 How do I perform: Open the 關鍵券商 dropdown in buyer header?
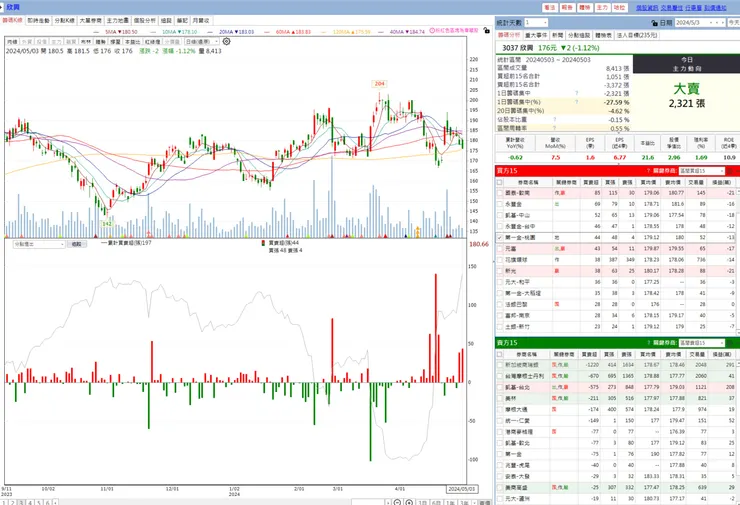701,171
